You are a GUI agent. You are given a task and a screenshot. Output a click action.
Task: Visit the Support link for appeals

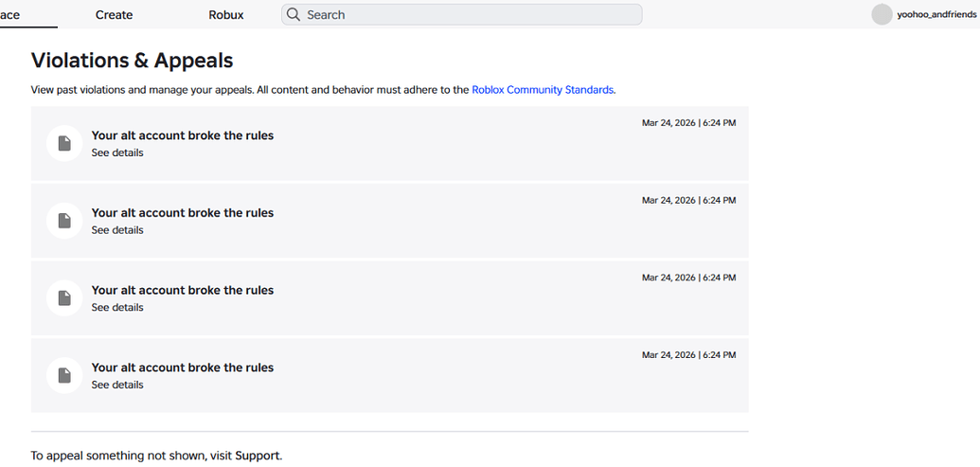[258, 456]
